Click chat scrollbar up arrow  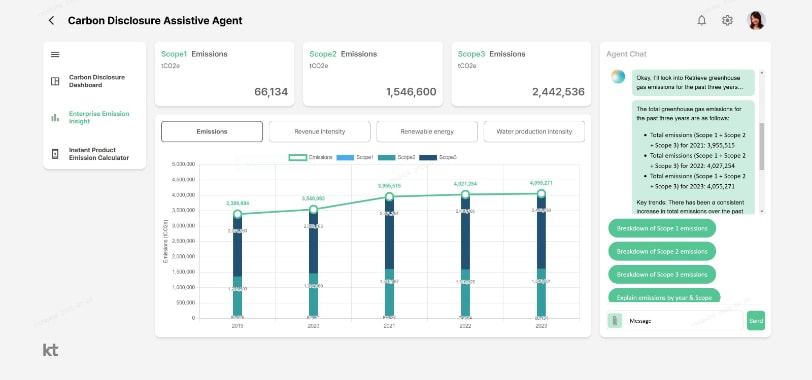click(x=761, y=73)
